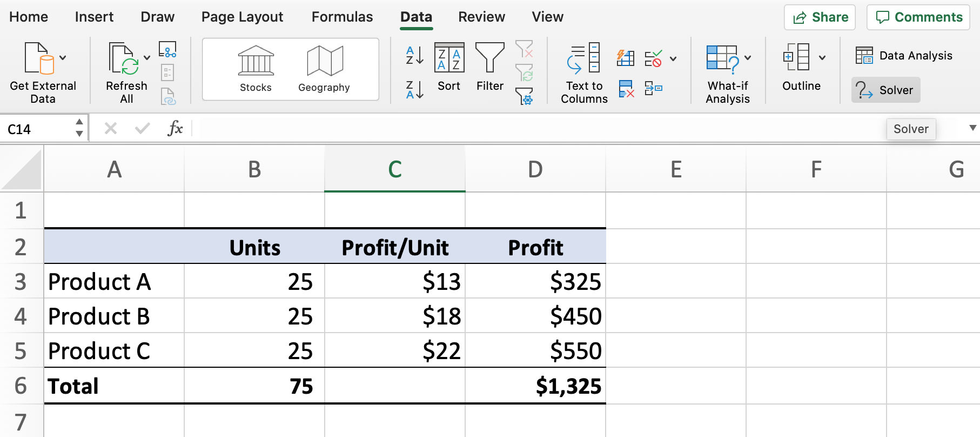Click the Total units cell 75
Viewport: 980px width, 437px height.
pyautogui.click(x=254, y=386)
